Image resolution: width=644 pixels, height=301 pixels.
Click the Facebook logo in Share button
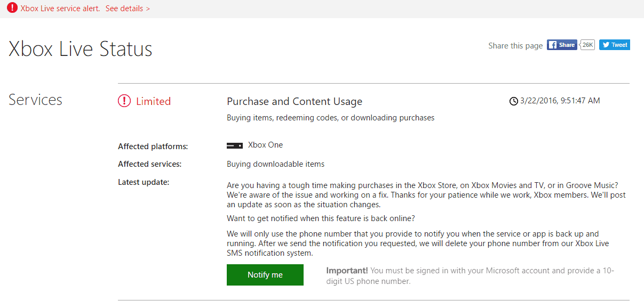tap(553, 45)
